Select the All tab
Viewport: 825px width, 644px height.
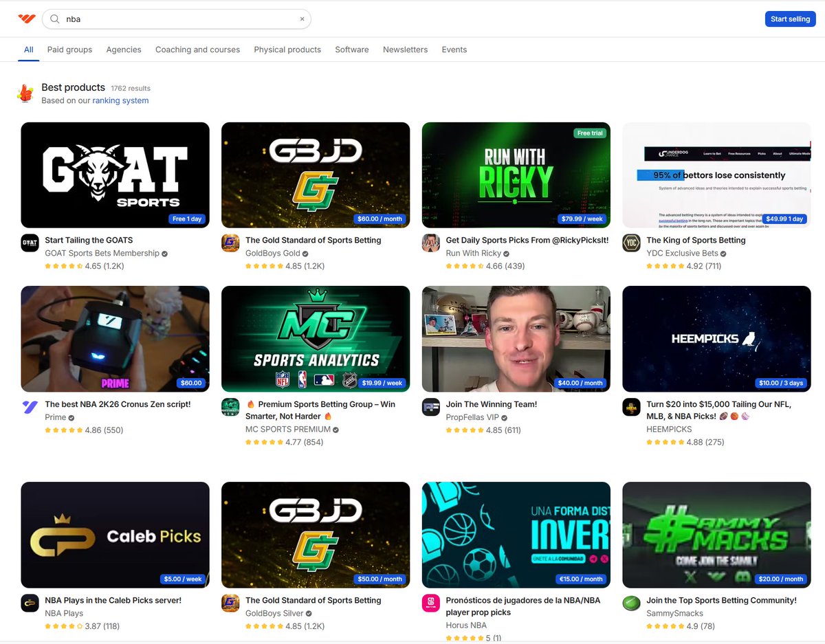tap(29, 49)
